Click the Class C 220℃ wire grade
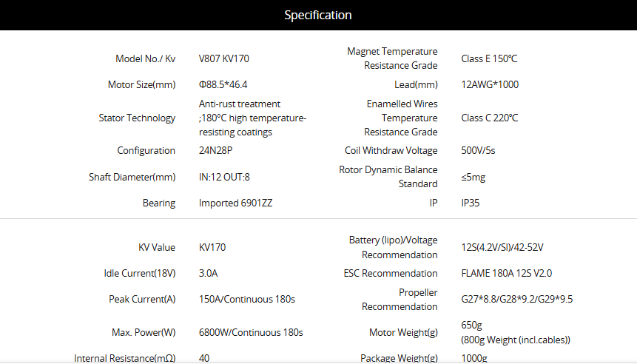This screenshot has width=637, height=364. coord(490,118)
